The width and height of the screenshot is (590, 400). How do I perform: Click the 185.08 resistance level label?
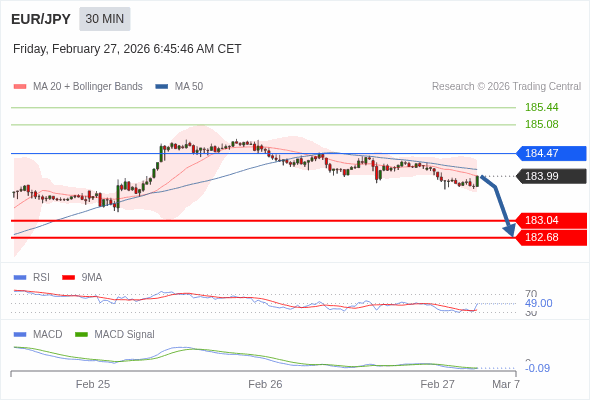(541, 124)
